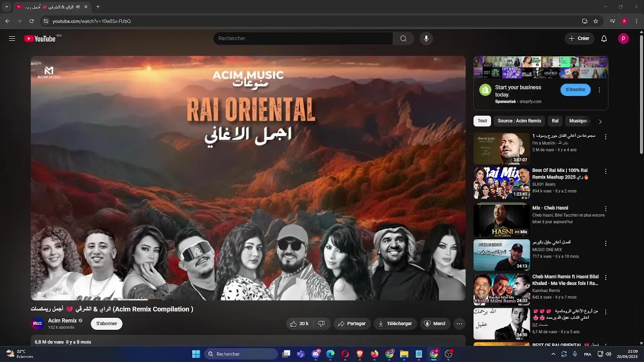Open the Windows Start menu
This screenshot has width=644, height=362.
point(196,354)
